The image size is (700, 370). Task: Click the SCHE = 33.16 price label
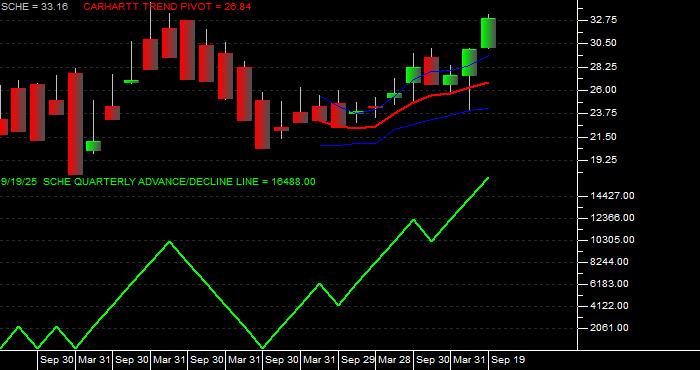[34, 7]
